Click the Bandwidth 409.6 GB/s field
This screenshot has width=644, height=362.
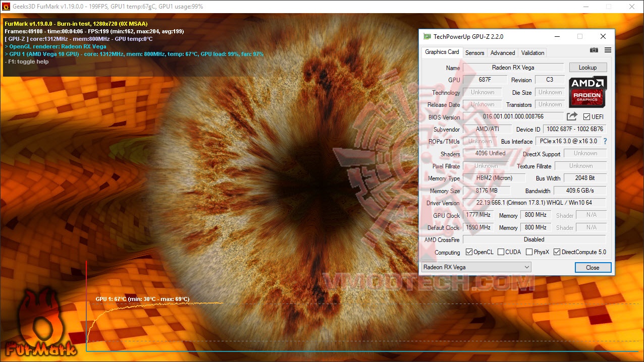[x=580, y=191]
